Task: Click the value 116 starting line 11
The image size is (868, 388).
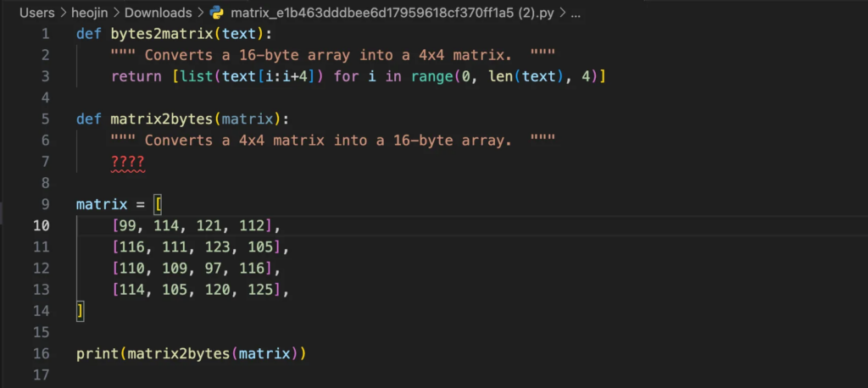Action: point(132,247)
